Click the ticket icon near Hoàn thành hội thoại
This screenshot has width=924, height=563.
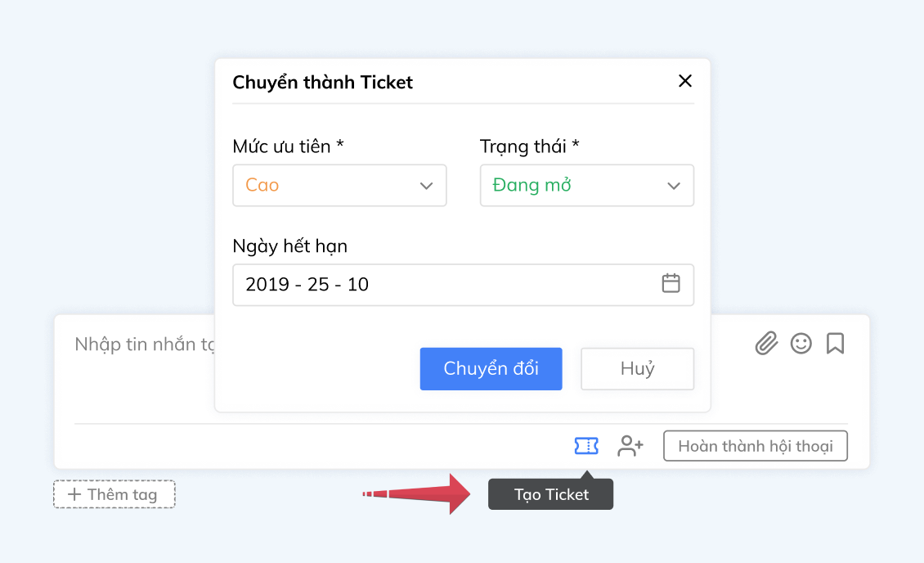585,446
